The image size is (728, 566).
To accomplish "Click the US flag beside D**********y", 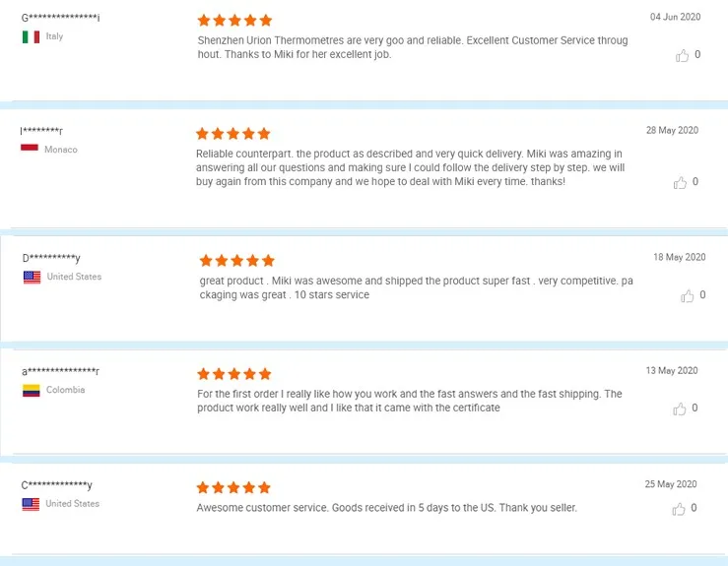I will [x=33, y=277].
